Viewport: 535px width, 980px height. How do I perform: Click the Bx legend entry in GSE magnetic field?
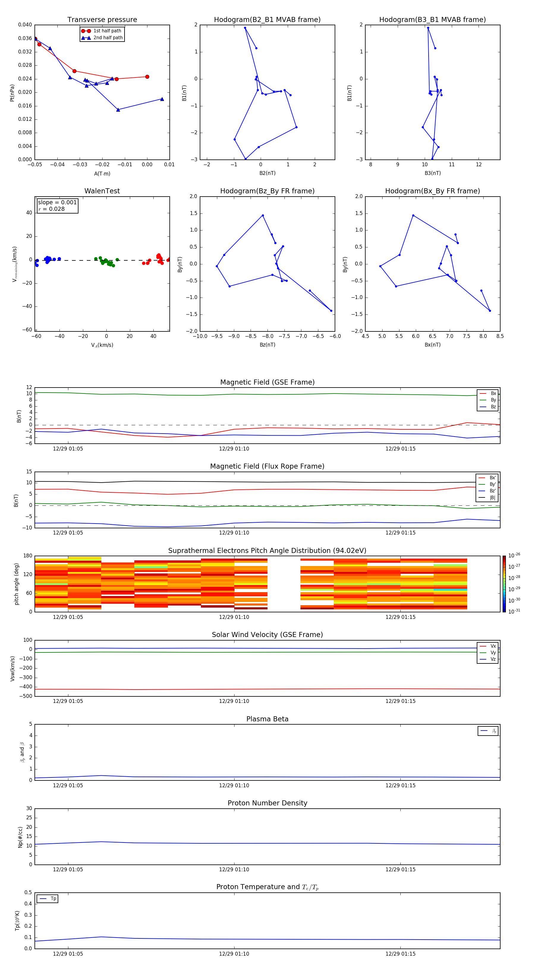click(488, 393)
